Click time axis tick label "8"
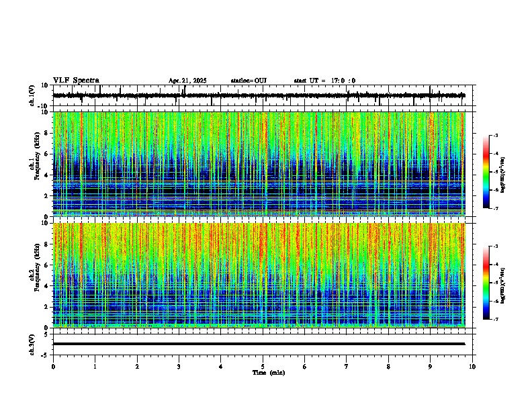 pos(388,367)
